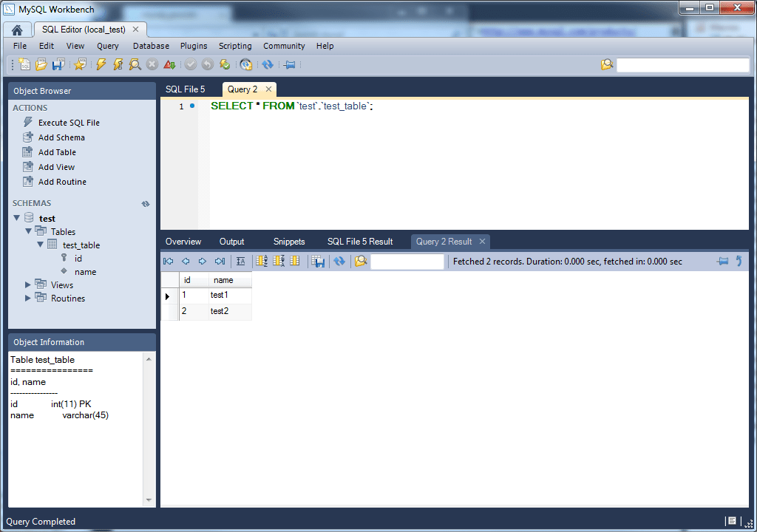Export the recordset using the save grid icon
757x532 pixels.
(319, 261)
